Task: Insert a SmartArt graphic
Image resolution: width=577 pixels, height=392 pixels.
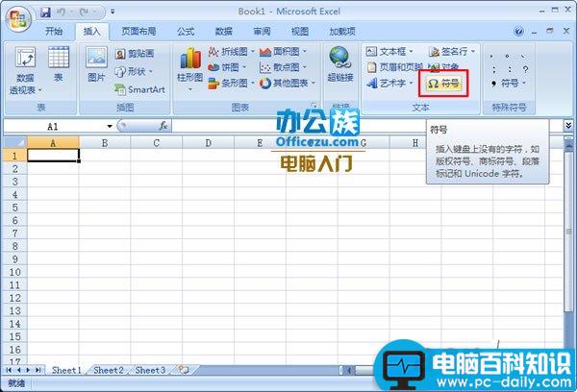Action: point(140,89)
